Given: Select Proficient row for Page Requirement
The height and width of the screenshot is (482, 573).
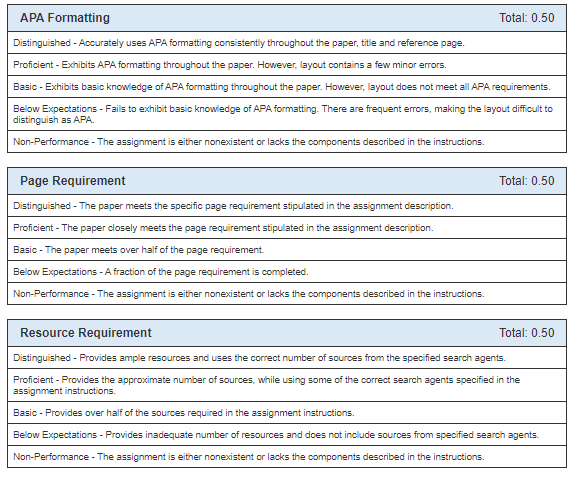Looking at the screenshot, I should (x=287, y=228).
